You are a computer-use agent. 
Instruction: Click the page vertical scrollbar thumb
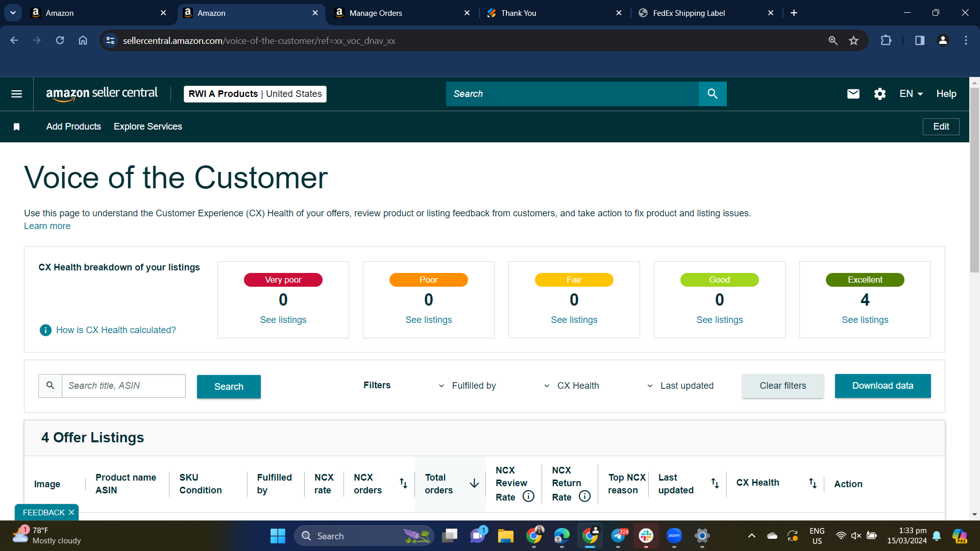tap(974, 180)
